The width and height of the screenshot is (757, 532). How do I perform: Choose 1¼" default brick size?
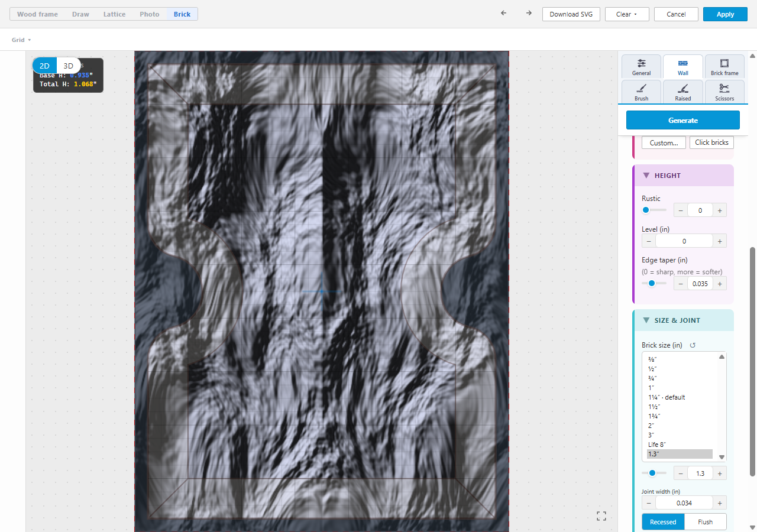[x=680, y=397]
